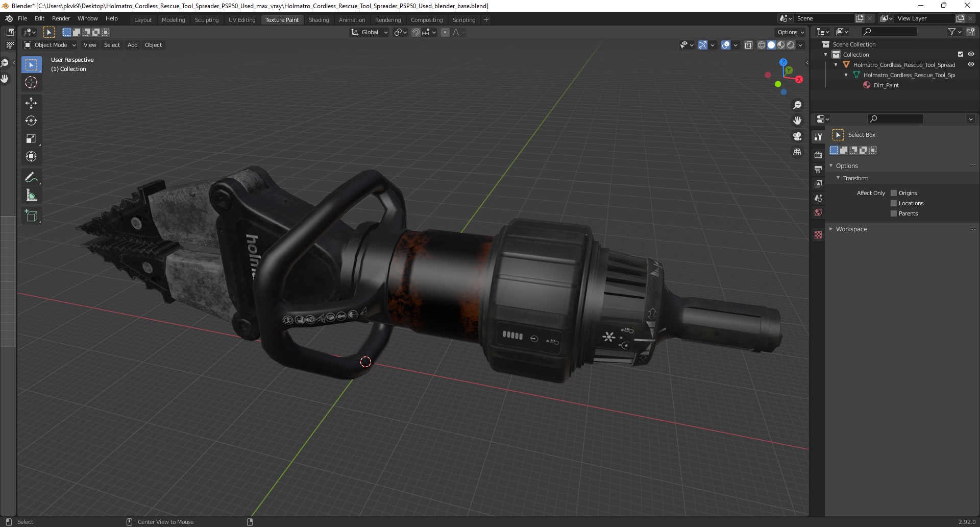Viewport: 980px width, 527px height.
Task: Switch to the UV Editing workspace tab
Action: [x=241, y=19]
